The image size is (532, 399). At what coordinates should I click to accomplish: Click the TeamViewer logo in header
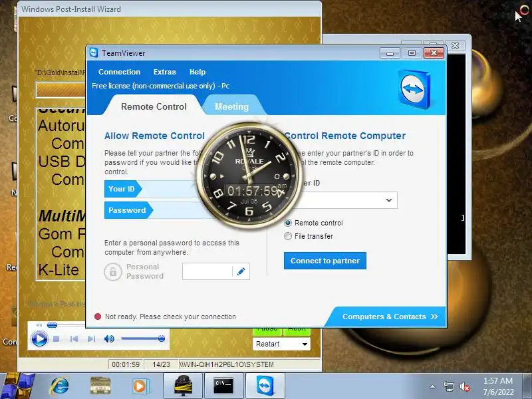click(414, 89)
